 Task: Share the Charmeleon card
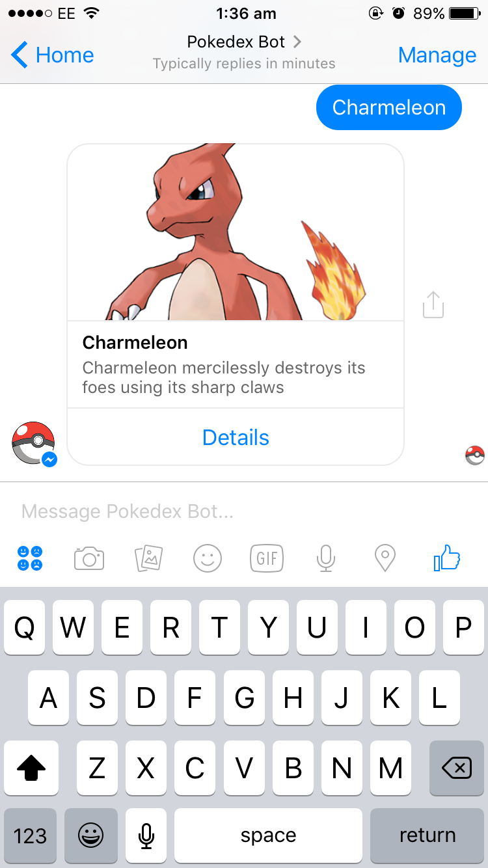pos(433,305)
